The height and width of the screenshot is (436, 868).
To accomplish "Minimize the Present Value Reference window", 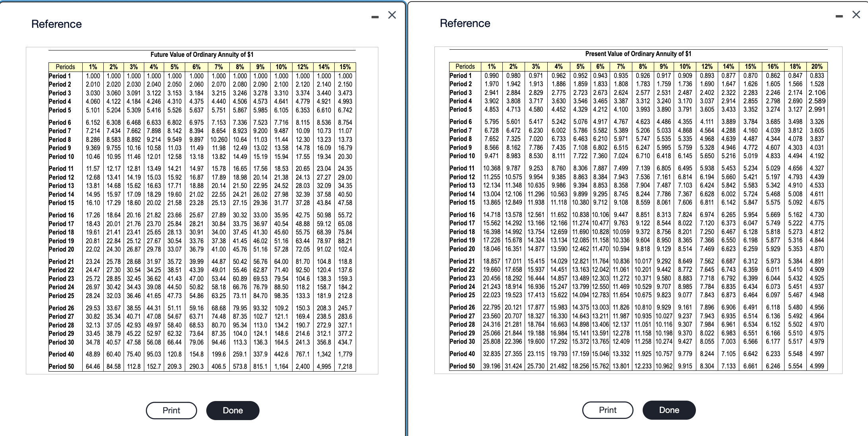I will pos(839,15).
